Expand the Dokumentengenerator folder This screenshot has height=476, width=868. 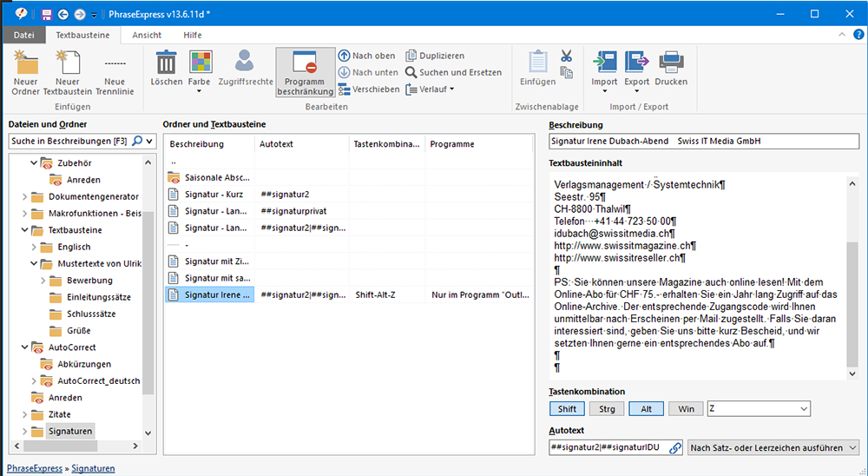(24, 196)
